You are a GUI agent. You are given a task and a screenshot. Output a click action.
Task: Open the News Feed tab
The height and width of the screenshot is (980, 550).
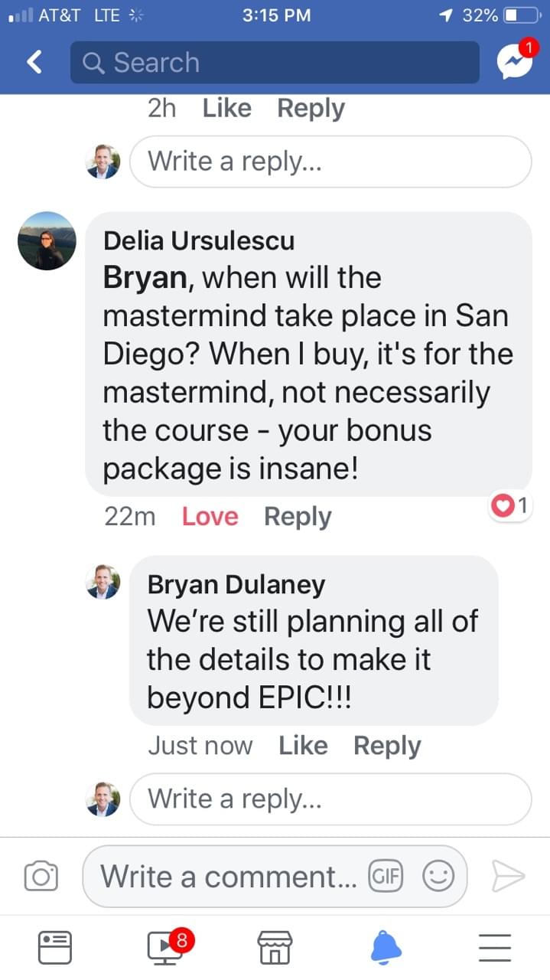[x=55, y=947]
